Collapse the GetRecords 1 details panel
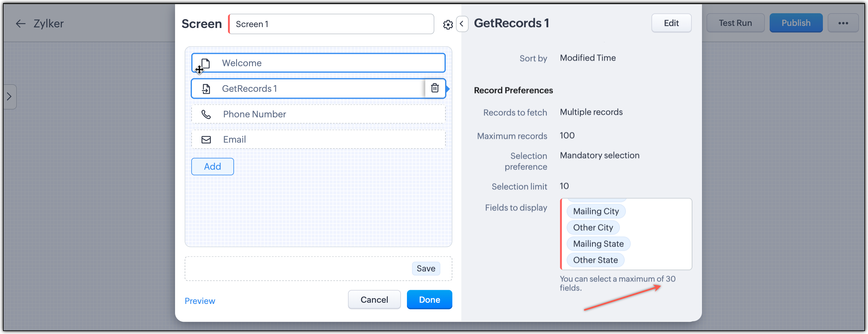Viewport: 868px width, 334px height. coord(462,24)
